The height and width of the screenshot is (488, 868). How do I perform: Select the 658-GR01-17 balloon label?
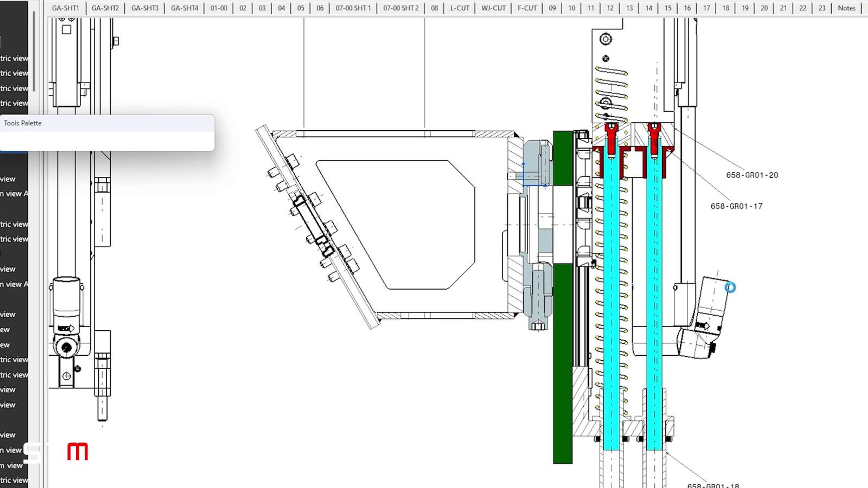pyautogui.click(x=736, y=206)
